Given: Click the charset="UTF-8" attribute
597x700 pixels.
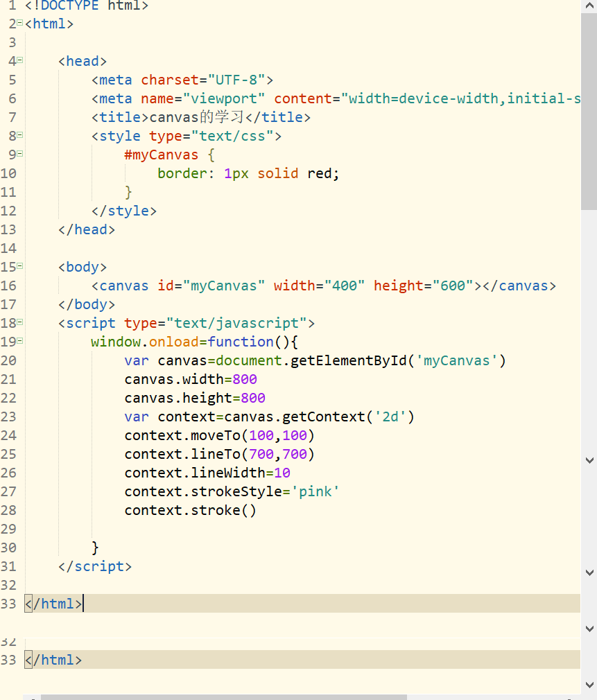Looking at the screenshot, I should click(x=202, y=80).
